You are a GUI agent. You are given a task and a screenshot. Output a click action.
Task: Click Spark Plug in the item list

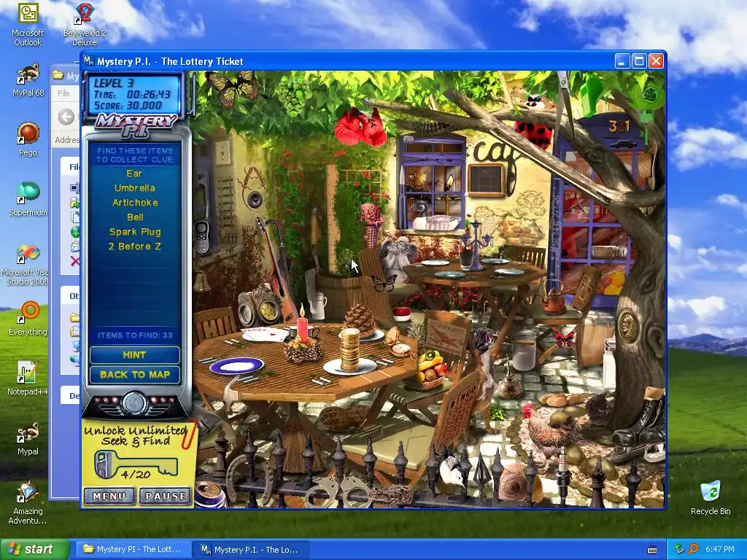coord(135,232)
